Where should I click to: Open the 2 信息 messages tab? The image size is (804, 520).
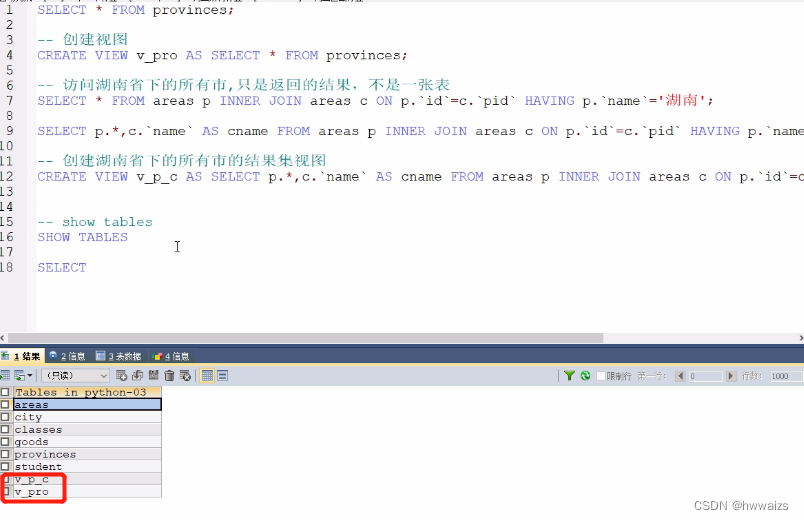(68, 356)
